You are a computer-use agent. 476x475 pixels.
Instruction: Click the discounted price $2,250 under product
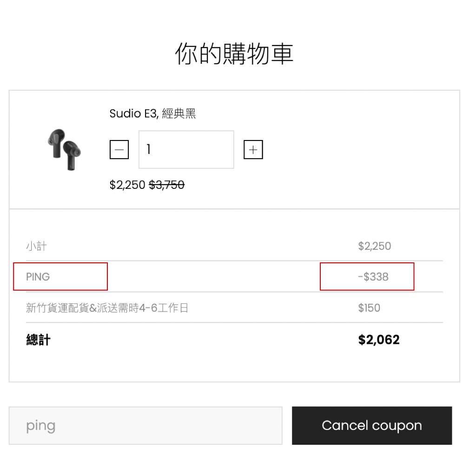(x=127, y=185)
